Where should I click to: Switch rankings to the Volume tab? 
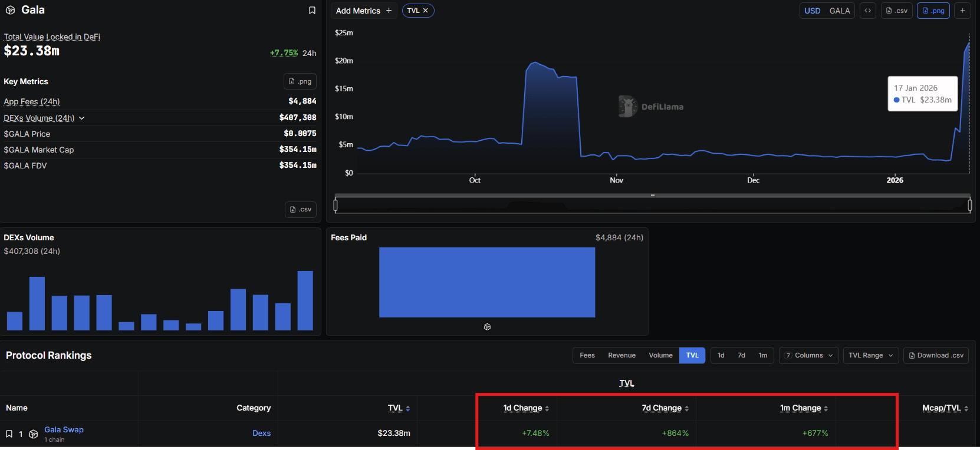pyautogui.click(x=660, y=355)
